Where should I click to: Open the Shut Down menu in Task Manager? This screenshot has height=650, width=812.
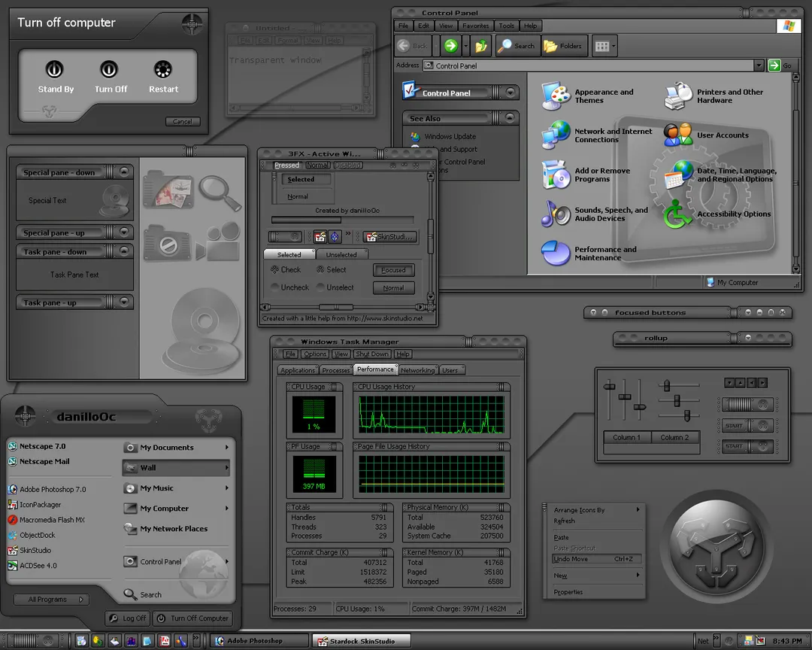(372, 354)
